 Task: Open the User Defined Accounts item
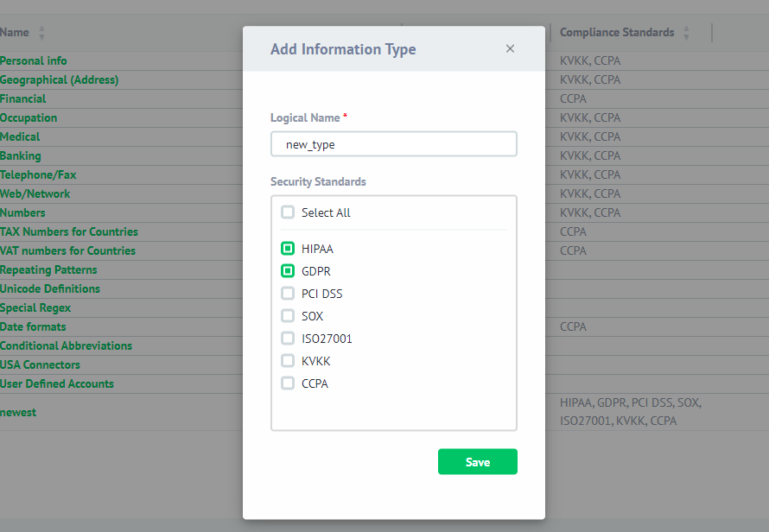[x=57, y=383]
